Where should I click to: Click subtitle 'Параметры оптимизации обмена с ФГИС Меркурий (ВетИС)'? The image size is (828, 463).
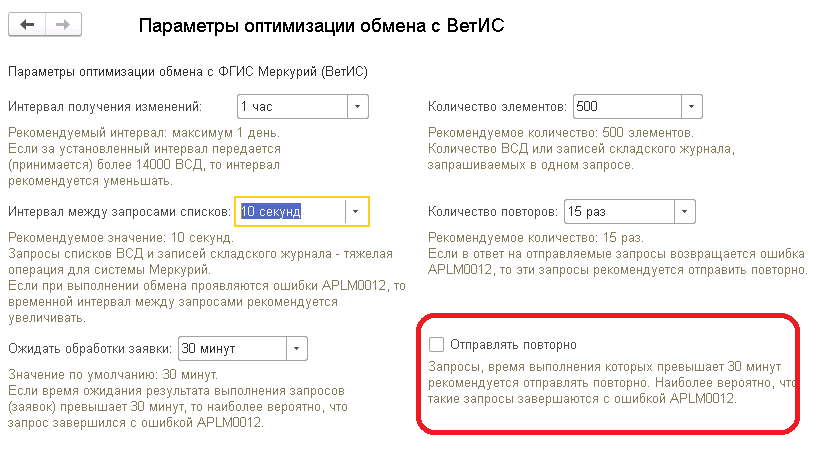[x=188, y=71]
